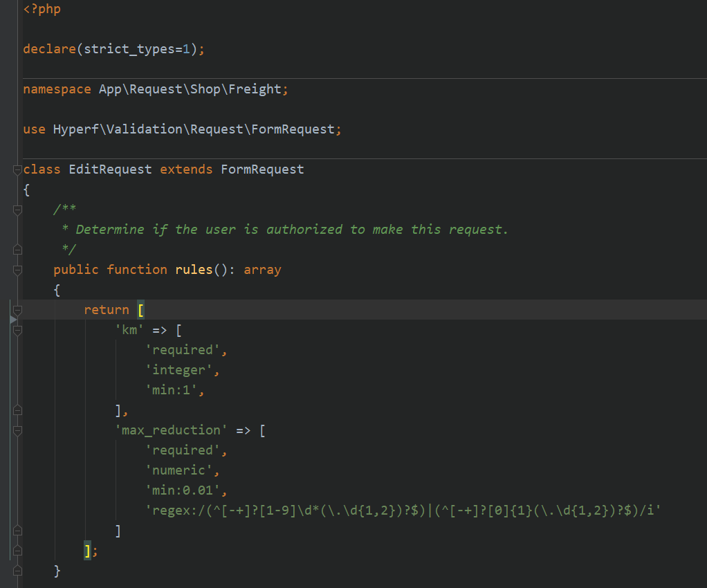Click the rules method name
707x588 pixels.
pos(194,270)
